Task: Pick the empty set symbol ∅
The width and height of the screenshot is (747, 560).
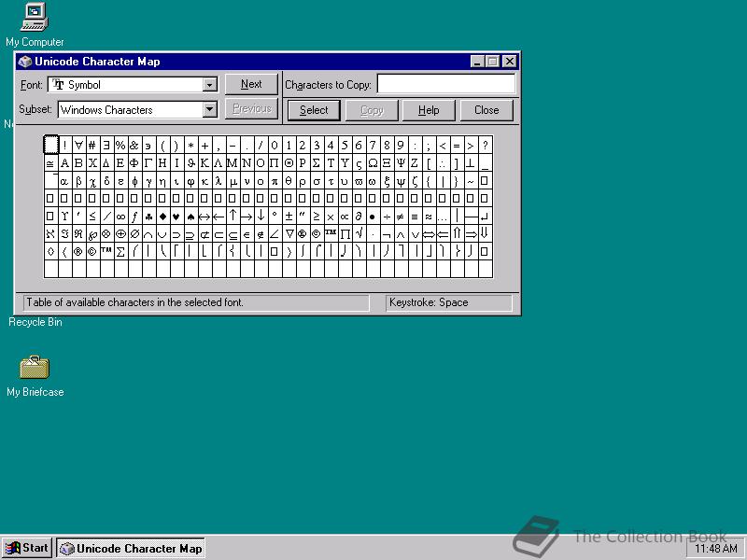Action: 134,234
